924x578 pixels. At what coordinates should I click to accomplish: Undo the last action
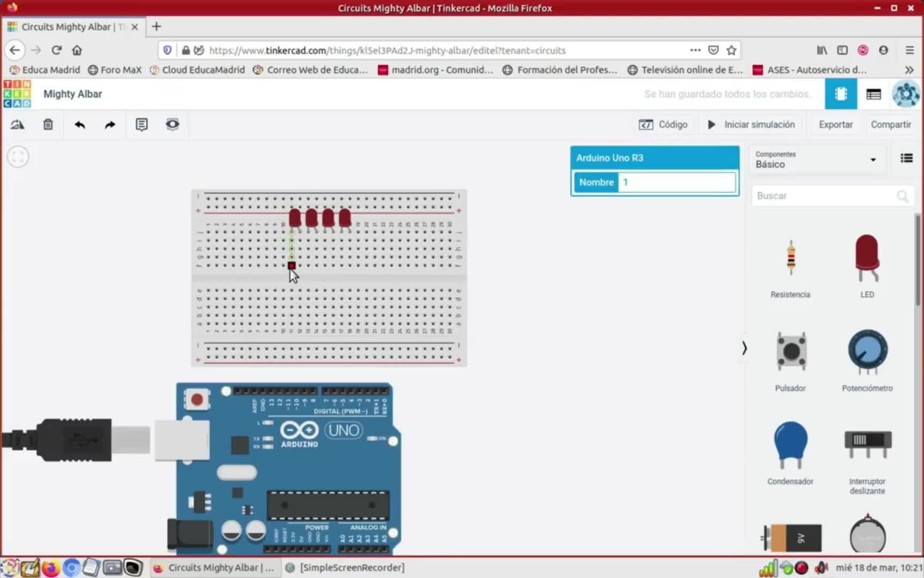(80, 125)
